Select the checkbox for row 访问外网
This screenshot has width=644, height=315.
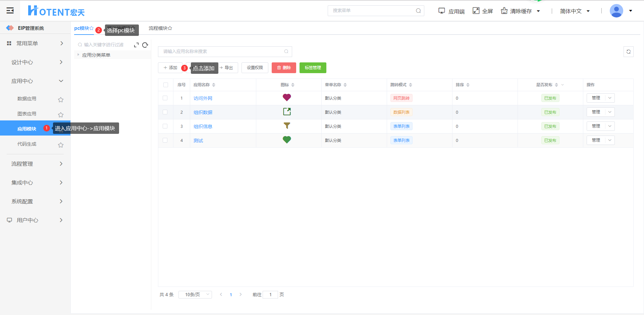click(165, 98)
